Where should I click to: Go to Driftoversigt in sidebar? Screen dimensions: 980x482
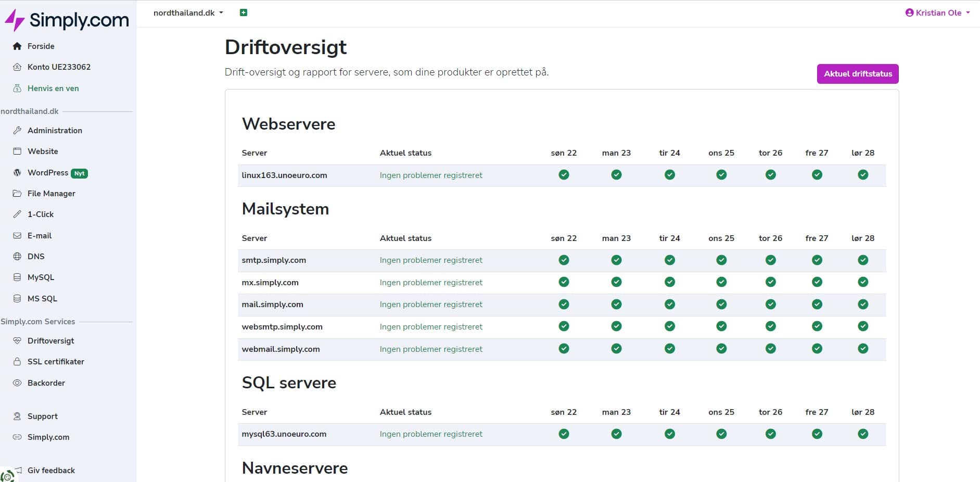click(50, 340)
